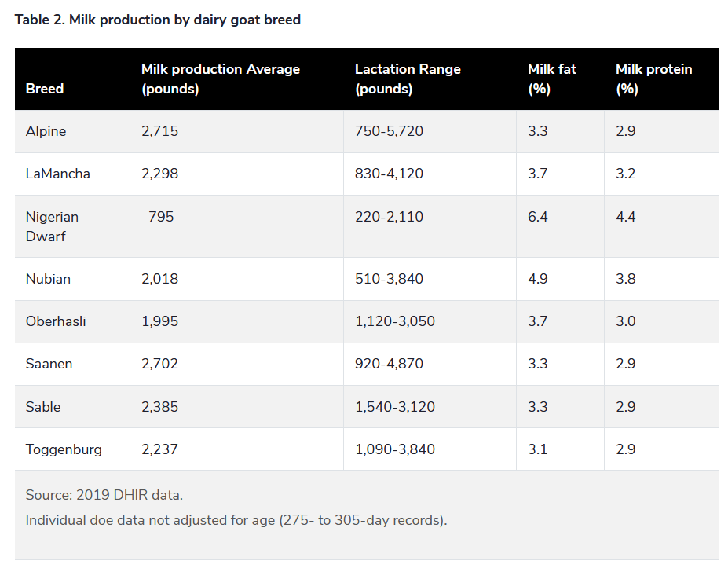This screenshot has width=728, height=568.
Task: Click the Milk fat (%) column header
Action: click(x=551, y=79)
